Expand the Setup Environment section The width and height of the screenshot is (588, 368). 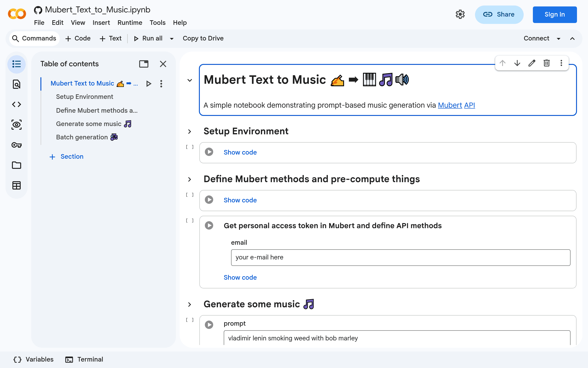(x=190, y=132)
